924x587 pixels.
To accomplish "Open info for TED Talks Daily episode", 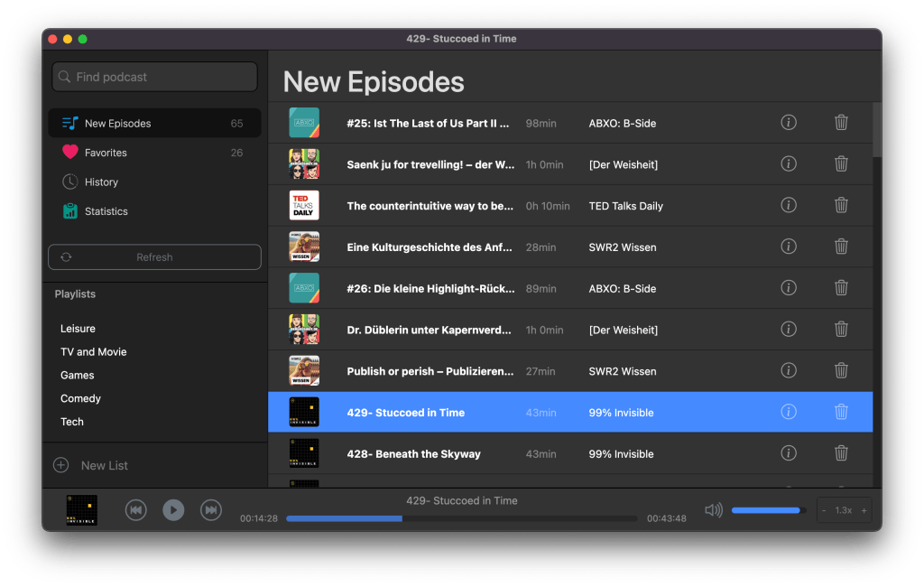I will point(789,206).
